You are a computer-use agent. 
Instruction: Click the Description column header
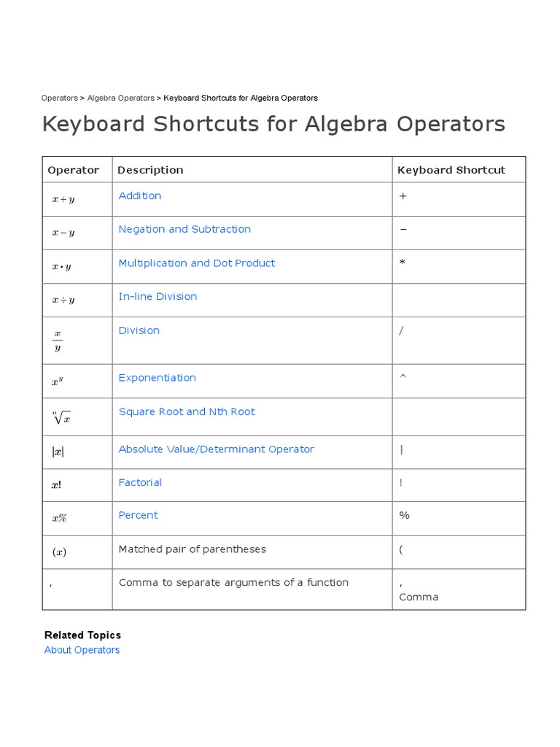click(x=150, y=170)
